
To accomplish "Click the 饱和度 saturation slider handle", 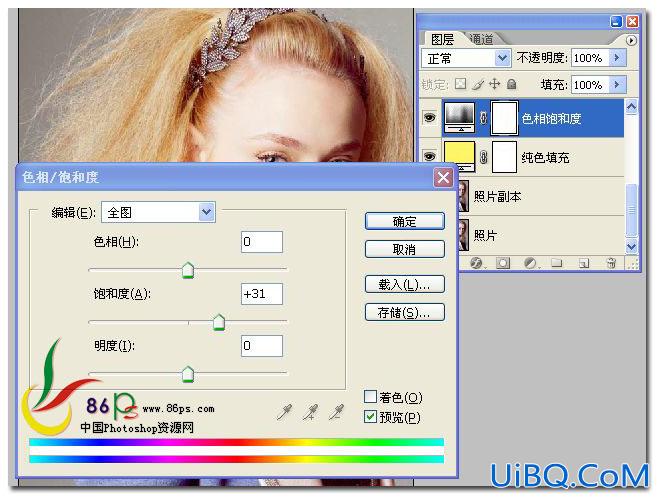I will click(219, 322).
